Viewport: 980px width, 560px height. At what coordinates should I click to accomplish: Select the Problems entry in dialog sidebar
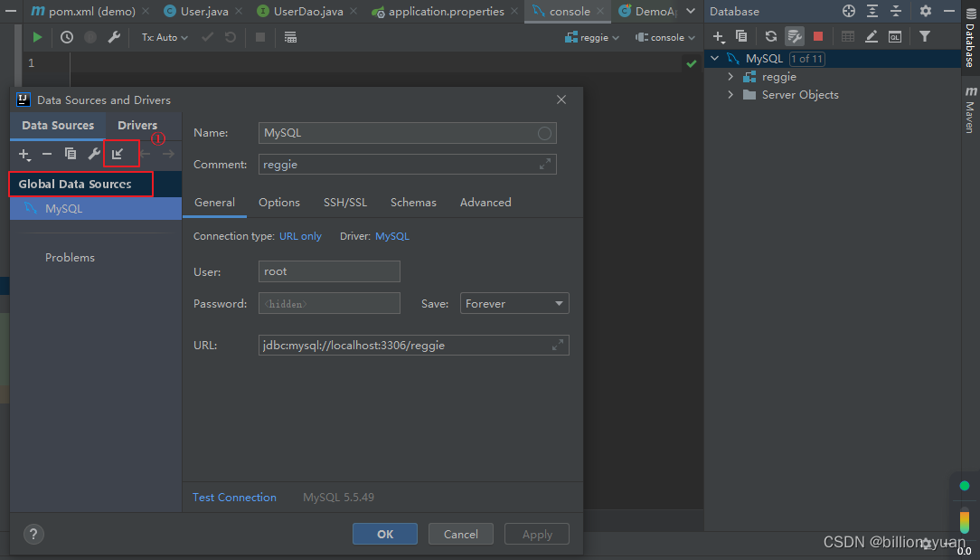click(x=70, y=257)
